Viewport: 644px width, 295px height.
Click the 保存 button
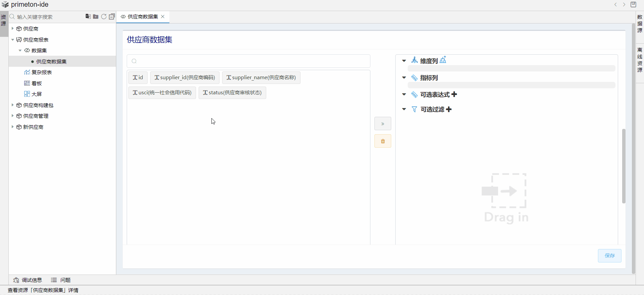609,256
